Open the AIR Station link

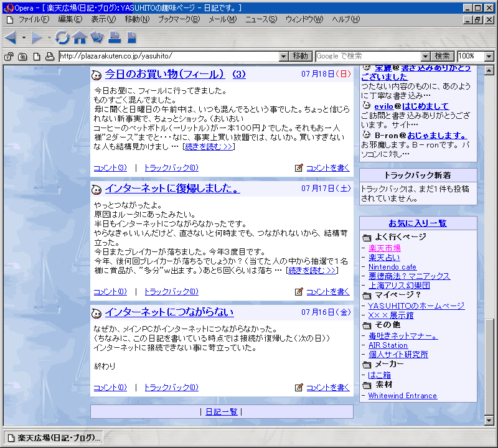tap(388, 345)
